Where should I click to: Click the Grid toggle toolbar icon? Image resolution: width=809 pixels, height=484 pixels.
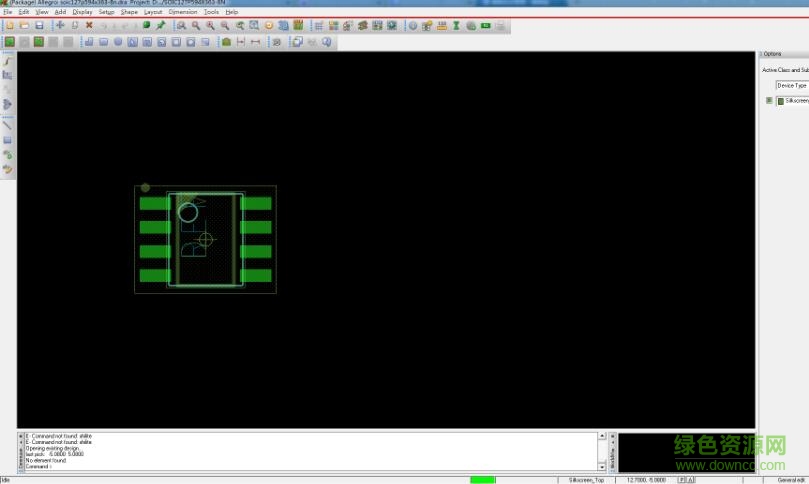pos(319,25)
